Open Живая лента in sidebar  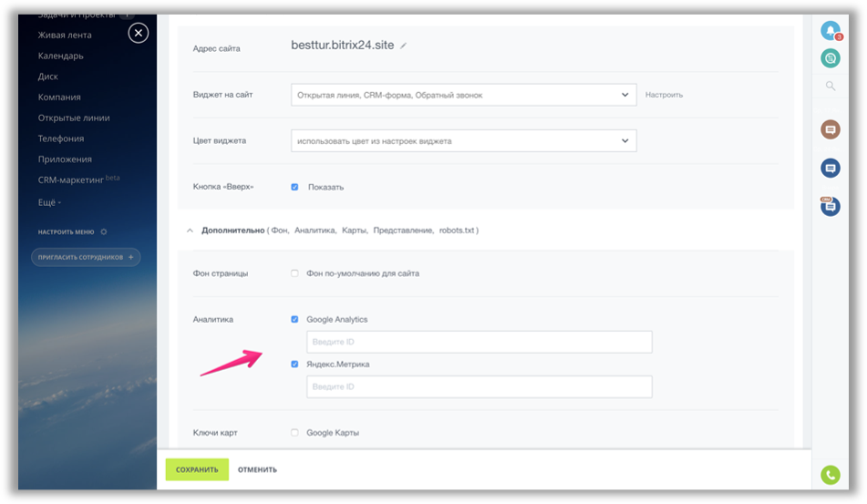(65, 35)
